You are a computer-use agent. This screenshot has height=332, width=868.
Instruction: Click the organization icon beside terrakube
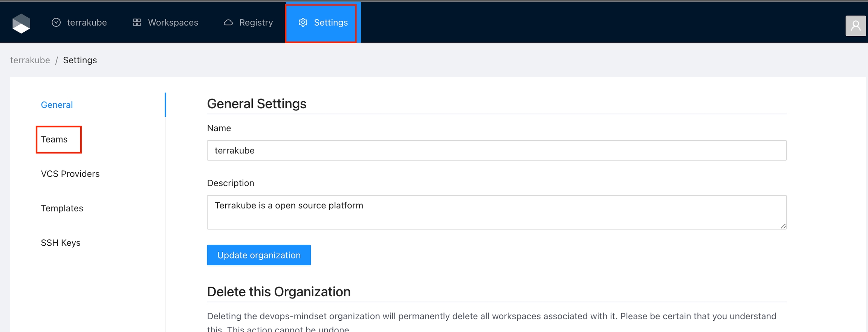point(56,23)
